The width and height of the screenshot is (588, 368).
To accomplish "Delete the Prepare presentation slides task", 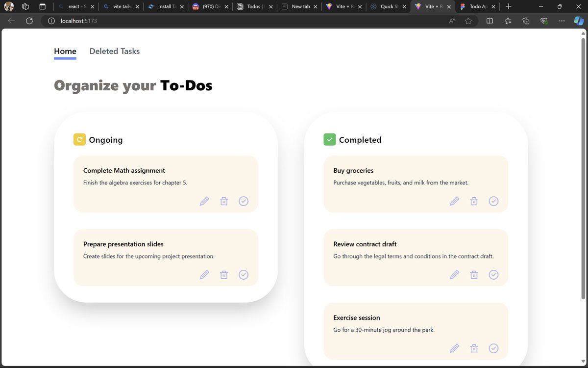I will coord(224,275).
